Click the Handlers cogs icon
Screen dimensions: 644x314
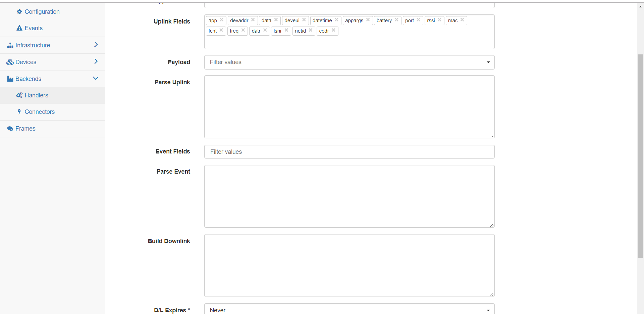[19, 95]
